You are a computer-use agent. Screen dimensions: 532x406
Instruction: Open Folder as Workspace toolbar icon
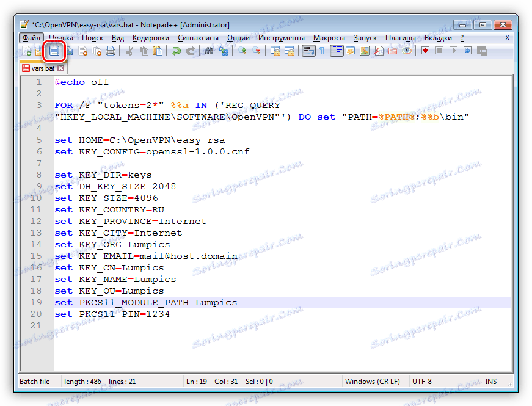393,51
